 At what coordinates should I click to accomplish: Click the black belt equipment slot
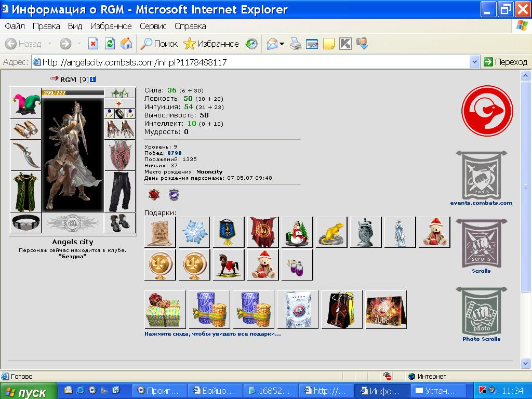coord(26,222)
